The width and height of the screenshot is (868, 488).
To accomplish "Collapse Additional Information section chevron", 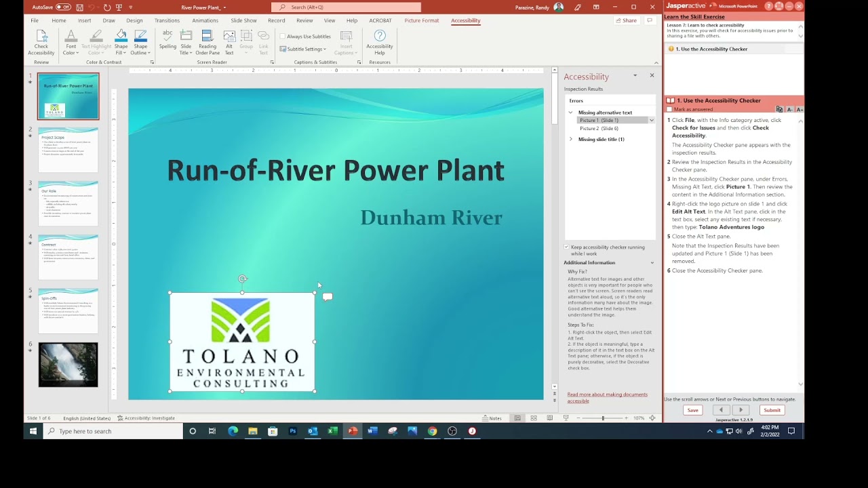I will 652,262.
